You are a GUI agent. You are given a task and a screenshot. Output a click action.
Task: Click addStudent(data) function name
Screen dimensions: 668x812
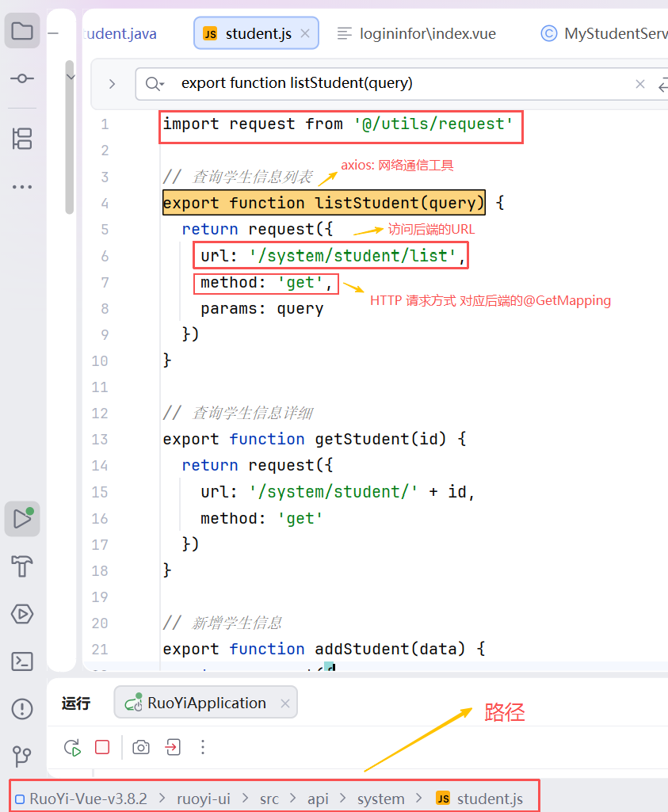pyautogui.click(x=390, y=649)
